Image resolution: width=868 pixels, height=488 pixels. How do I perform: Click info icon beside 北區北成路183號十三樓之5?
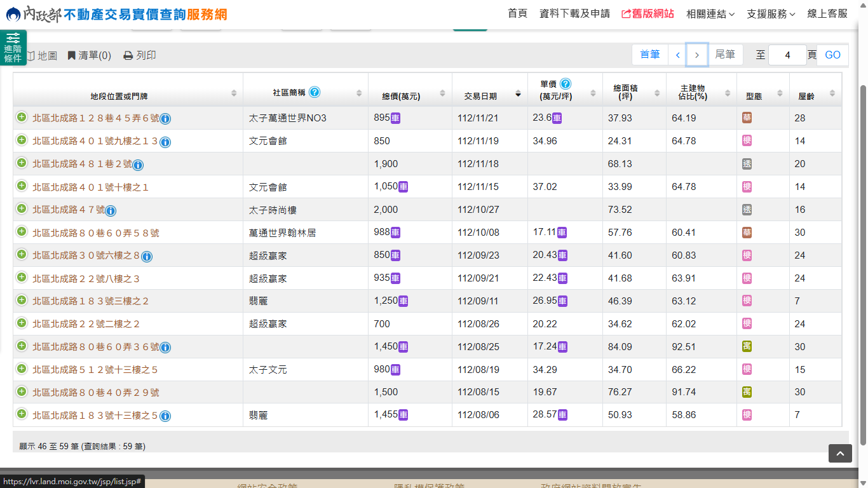point(165,416)
